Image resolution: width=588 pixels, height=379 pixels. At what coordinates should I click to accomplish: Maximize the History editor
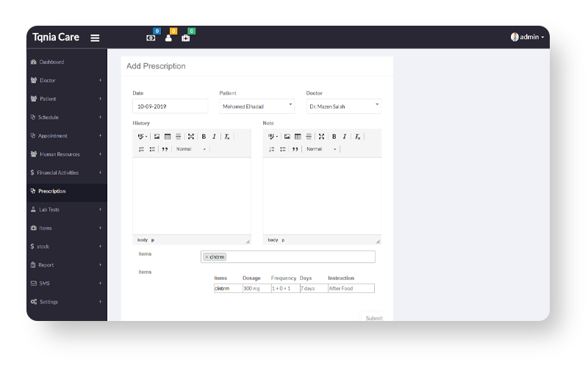[191, 137]
